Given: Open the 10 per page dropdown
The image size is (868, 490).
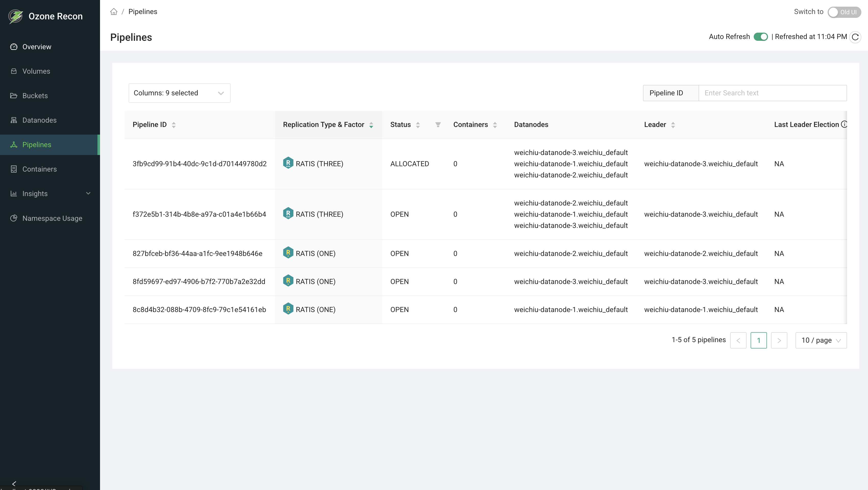Looking at the screenshot, I should point(821,340).
